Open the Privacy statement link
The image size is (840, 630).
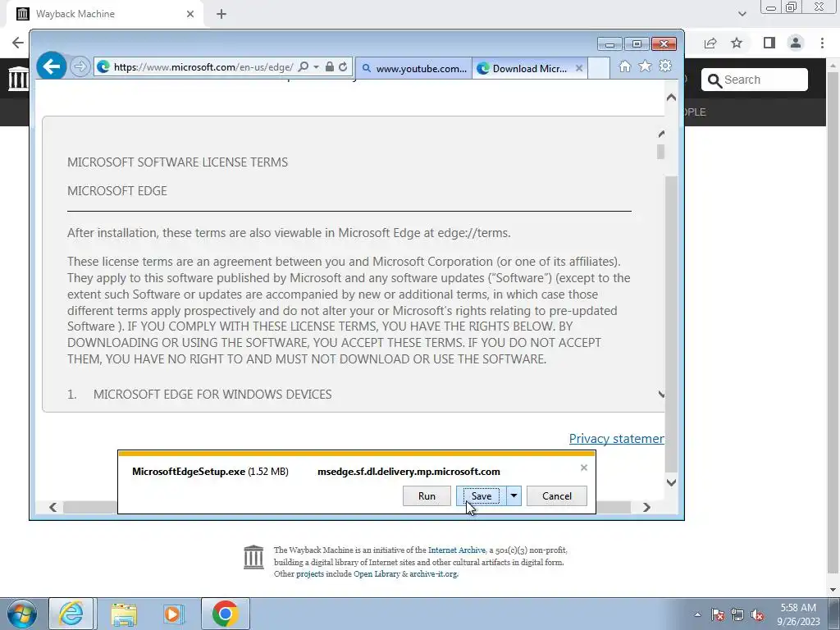pos(617,439)
